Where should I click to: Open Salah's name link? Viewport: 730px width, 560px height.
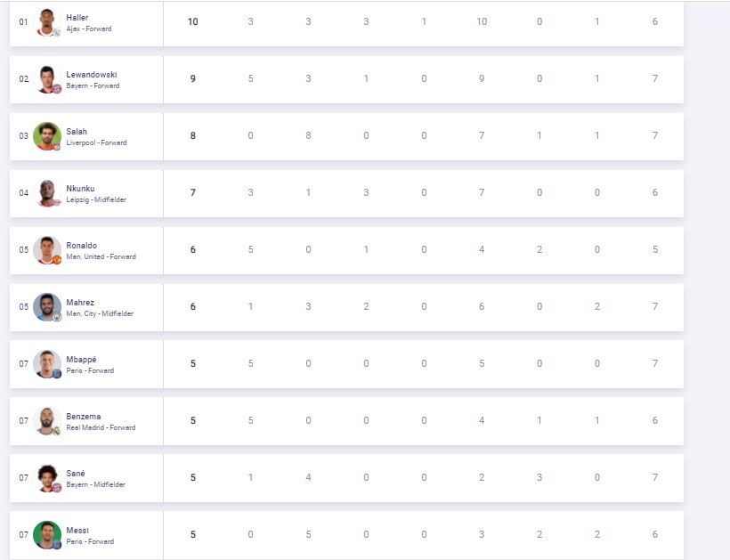coord(77,132)
